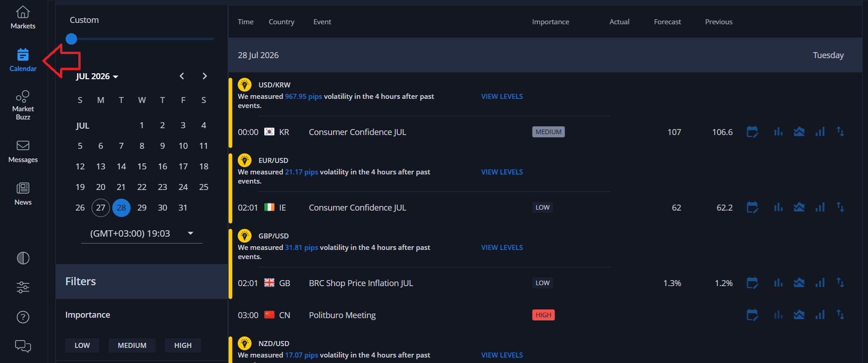Toggle the MEDIUM importance filter

tap(132, 345)
